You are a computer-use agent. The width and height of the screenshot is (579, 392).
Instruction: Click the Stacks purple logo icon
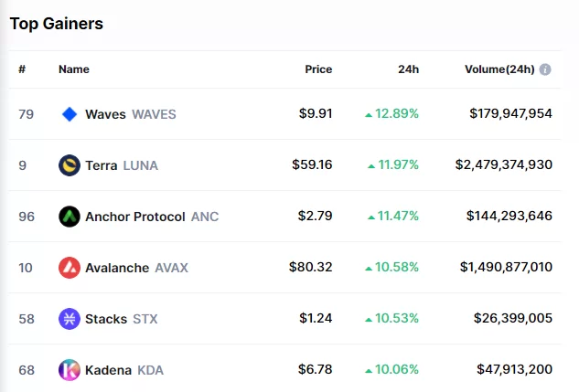70,319
